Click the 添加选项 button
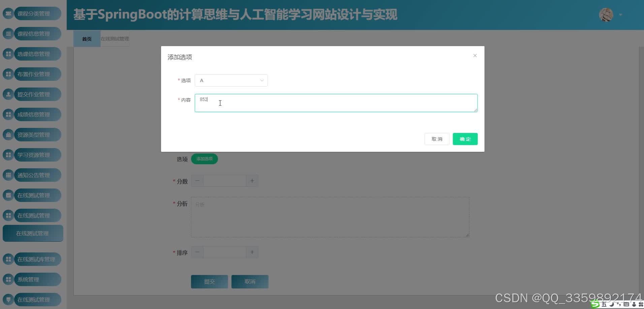 click(x=204, y=159)
